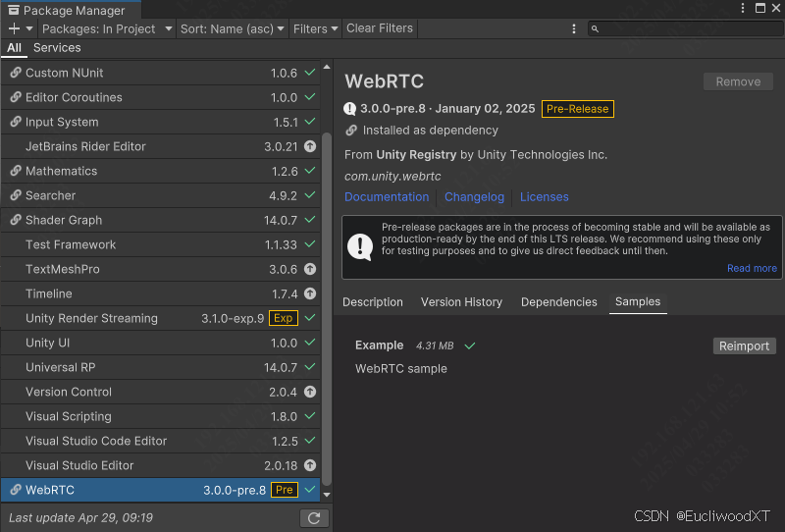This screenshot has width=785, height=532.
Task: Click the installed checkmark for Universal RP
Action: pyautogui.click(x=310, y=367)
